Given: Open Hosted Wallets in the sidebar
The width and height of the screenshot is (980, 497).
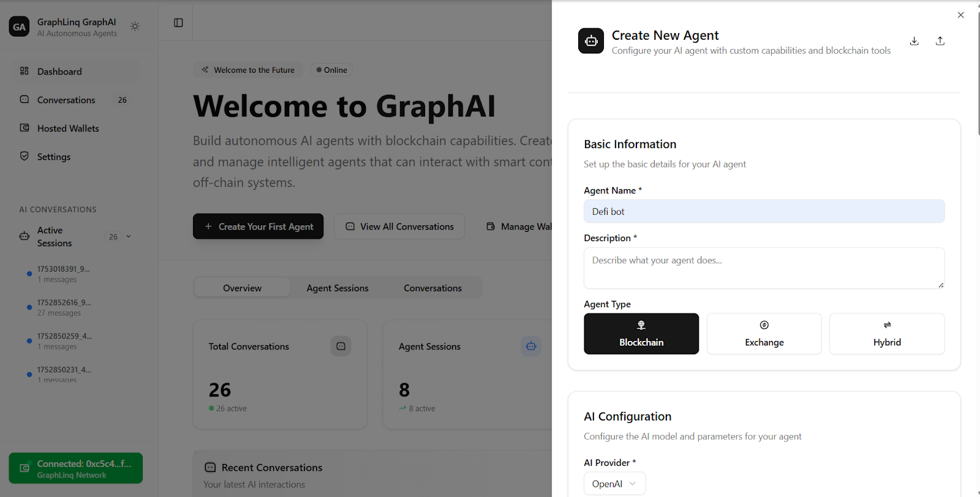Looking at the screenshot, I should pos(76,128).
